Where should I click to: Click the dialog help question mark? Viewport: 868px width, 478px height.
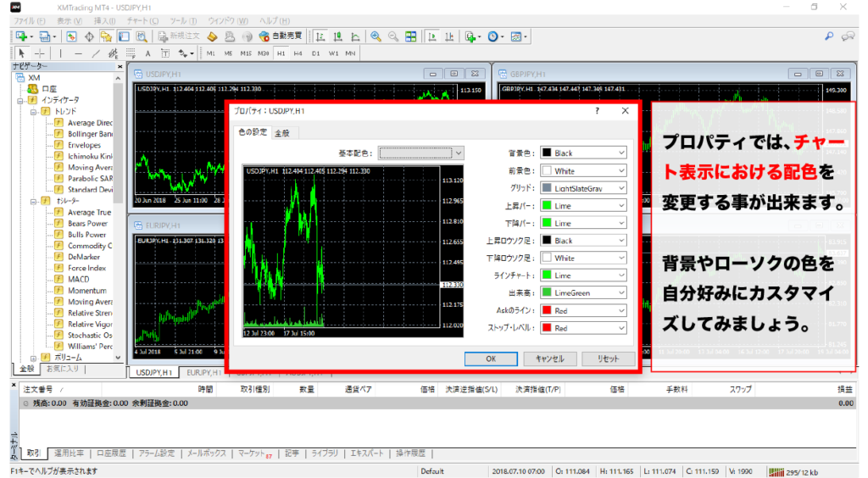point(597,111)
